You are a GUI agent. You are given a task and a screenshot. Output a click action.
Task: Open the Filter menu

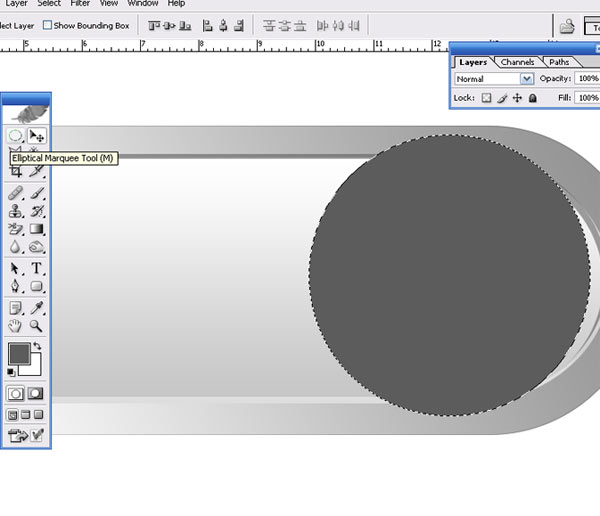[x=80, y=3]
